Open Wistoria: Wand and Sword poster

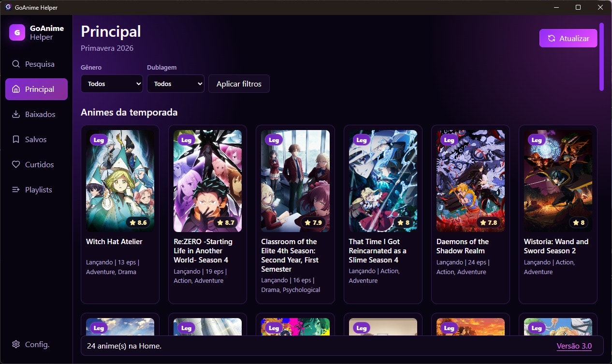click(x=558, y=181)
